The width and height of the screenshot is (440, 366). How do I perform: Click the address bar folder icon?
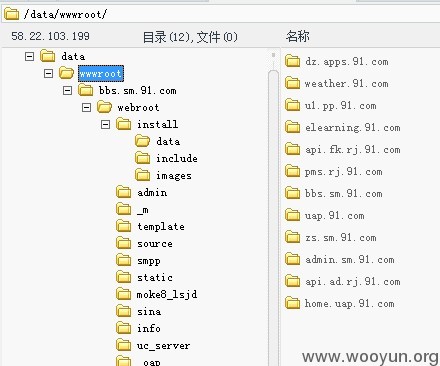tap(11, 14)
